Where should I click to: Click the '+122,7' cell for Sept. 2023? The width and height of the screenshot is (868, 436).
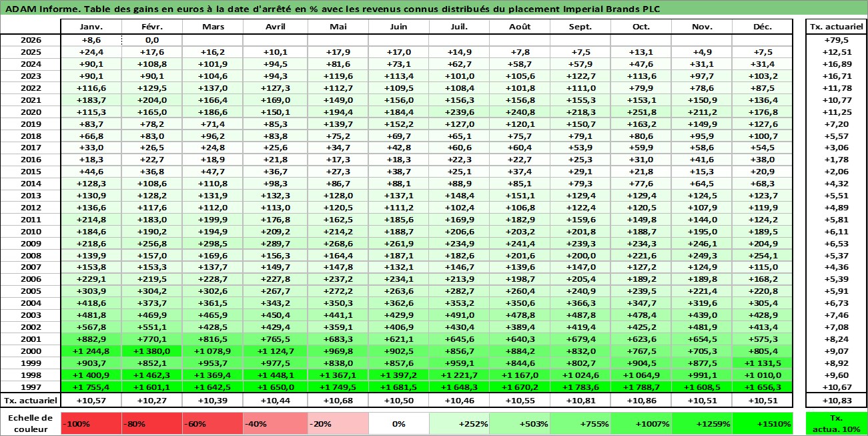point(580,76)
